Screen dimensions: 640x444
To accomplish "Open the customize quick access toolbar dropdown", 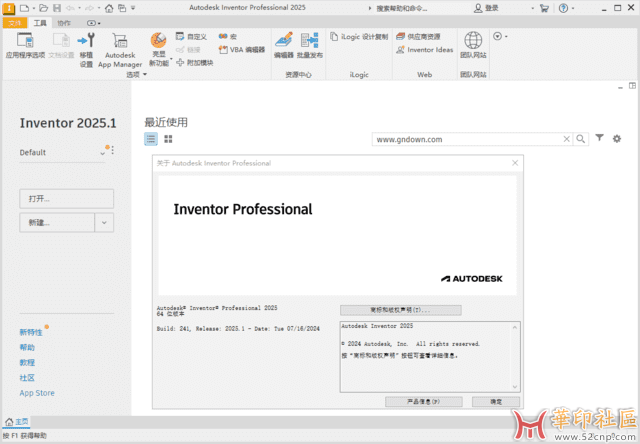I will [133, 8].
